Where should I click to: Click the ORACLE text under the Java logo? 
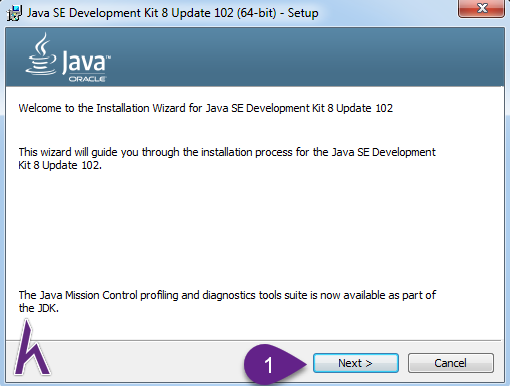pos(87,79)
